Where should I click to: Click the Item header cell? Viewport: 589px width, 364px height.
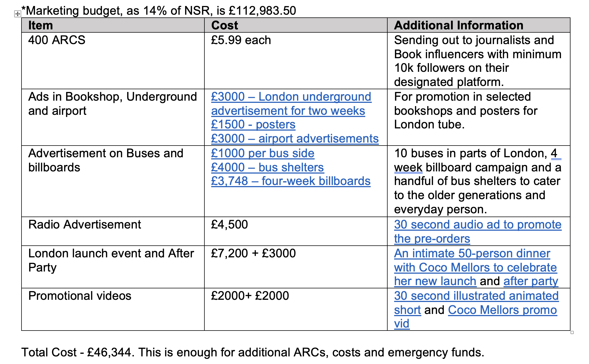coord(113,25)
